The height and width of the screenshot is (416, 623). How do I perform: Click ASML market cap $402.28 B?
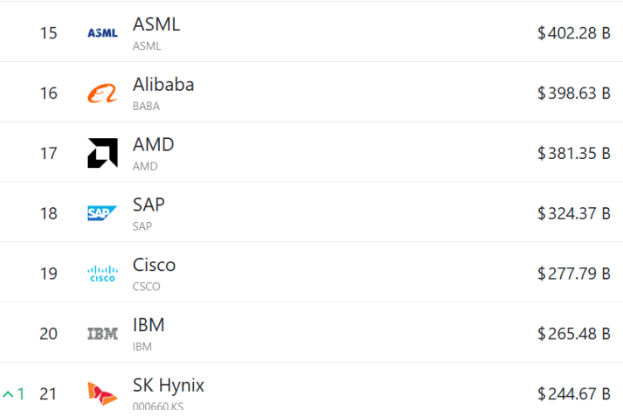coord(573,33)
